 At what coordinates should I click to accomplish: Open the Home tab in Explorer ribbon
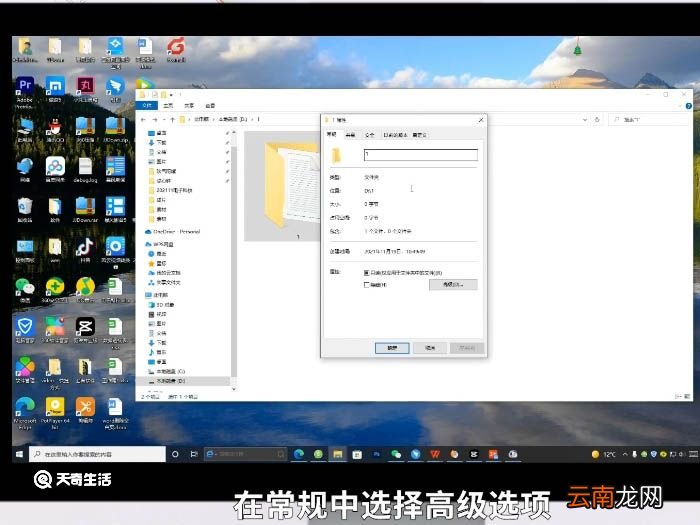168,105
